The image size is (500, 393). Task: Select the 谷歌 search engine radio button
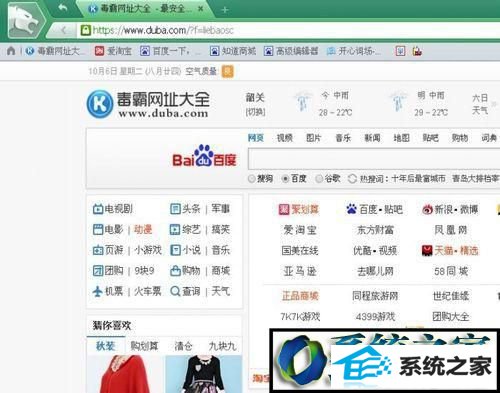319,179
